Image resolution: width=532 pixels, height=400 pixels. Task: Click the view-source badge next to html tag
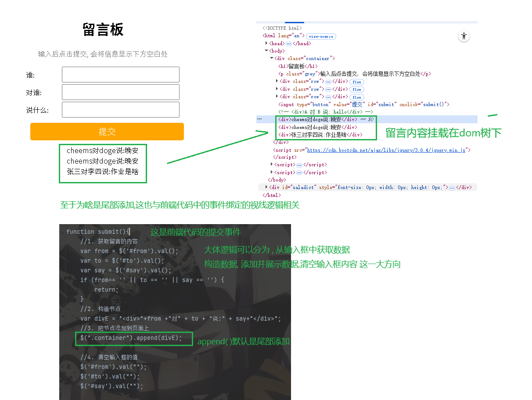(x=321, y=36)
